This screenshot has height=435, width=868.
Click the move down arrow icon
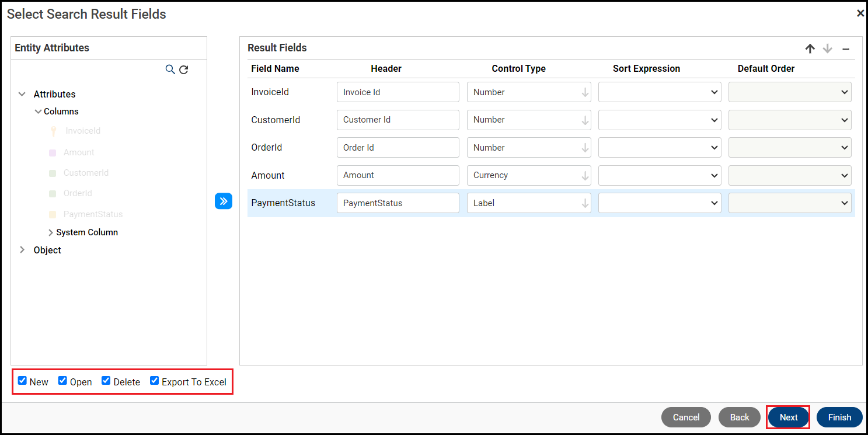click(827, 49)
